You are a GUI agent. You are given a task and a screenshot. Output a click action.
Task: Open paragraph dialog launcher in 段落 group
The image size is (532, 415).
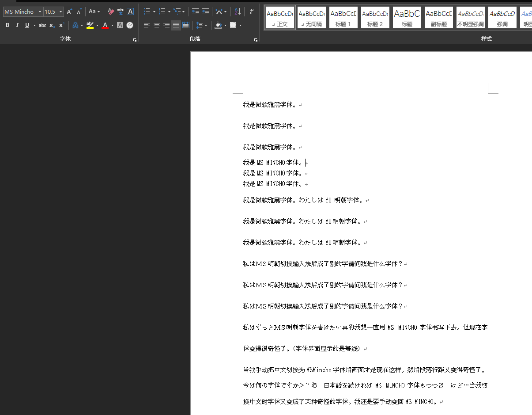click(x=256, y=40)
